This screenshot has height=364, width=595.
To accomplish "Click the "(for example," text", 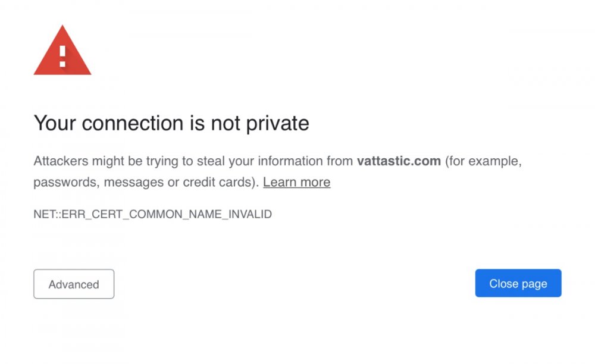I will [x=483, y=161].
